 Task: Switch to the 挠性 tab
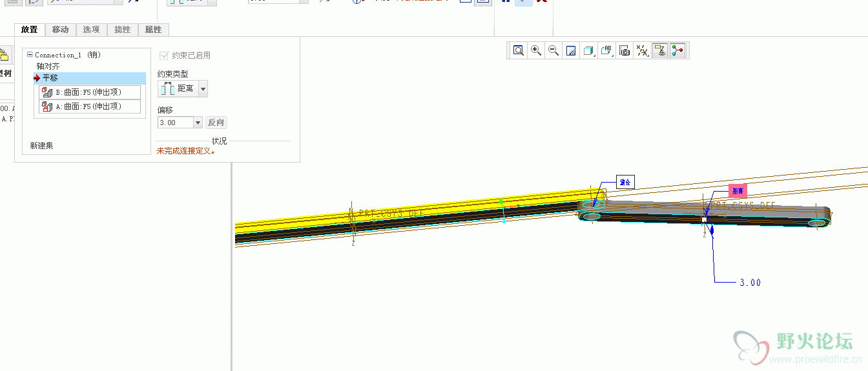point(123,30)
